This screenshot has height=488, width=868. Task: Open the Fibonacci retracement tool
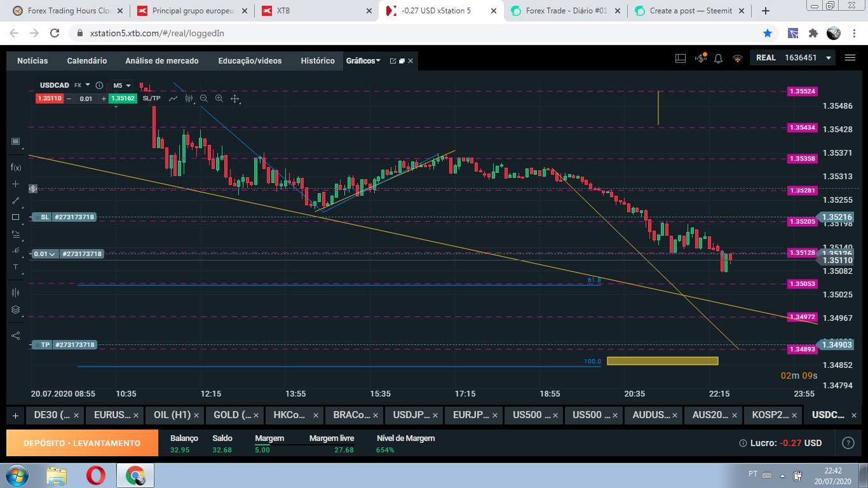(x=16, y=234)
